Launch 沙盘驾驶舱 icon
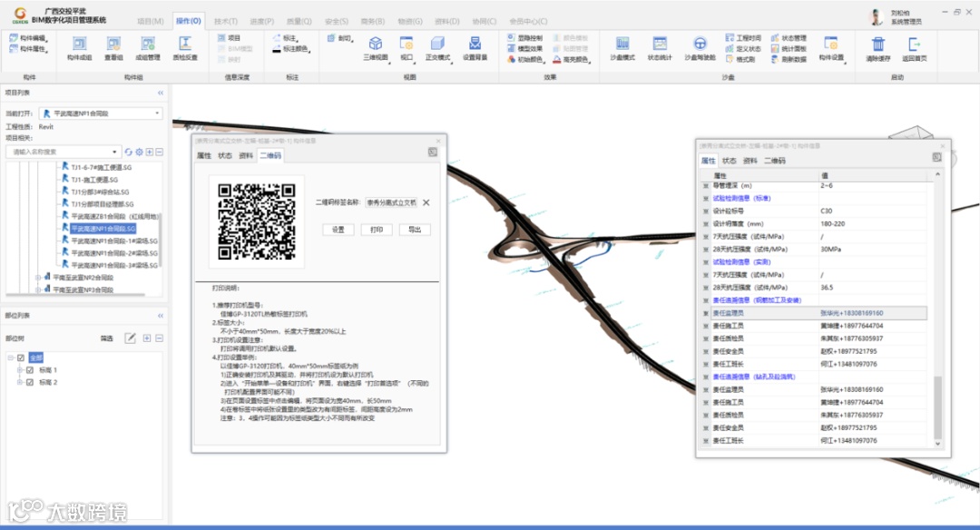Viewport: 980px width, 530px height. [700, 48]
